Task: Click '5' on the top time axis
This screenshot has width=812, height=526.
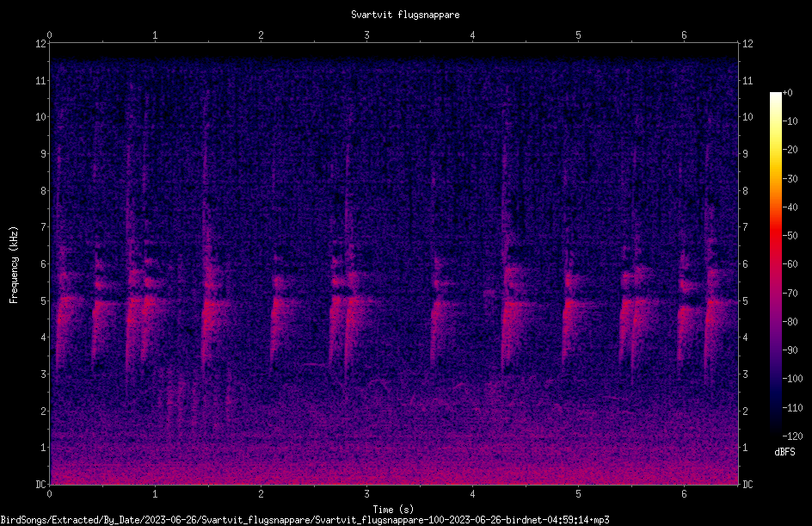Action: coord(578,35)
